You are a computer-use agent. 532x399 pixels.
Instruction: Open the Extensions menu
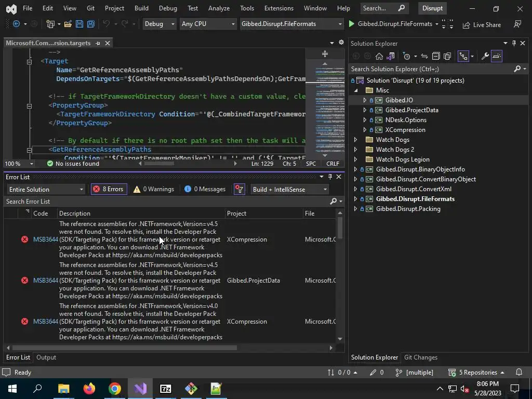point(279,8)
